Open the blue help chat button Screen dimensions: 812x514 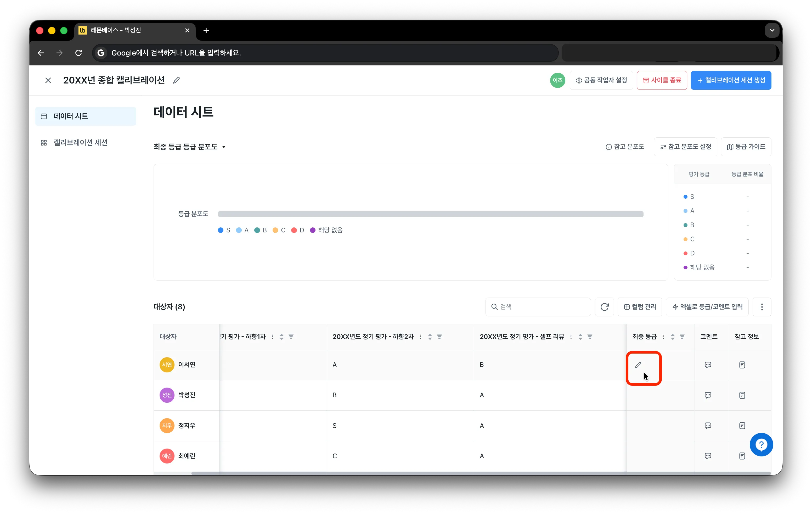coord(761,445)
